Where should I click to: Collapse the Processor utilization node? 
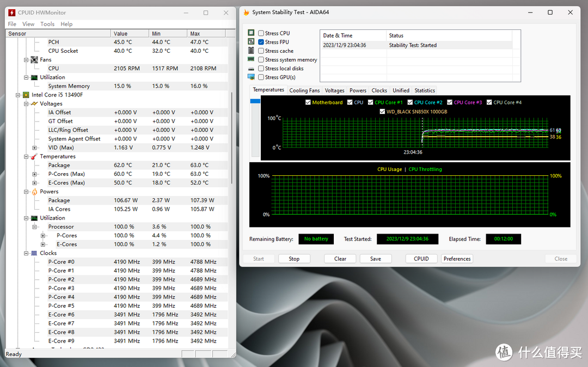click(x=34, y=227)
